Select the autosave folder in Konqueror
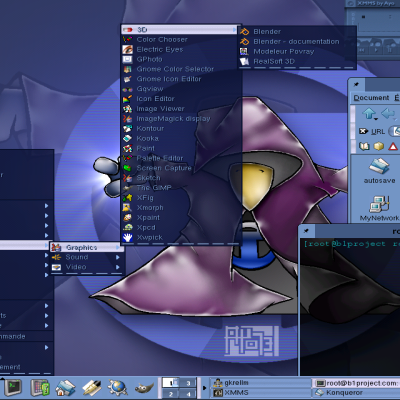This screenshot has width=400, height=400. tap(379, 171)
